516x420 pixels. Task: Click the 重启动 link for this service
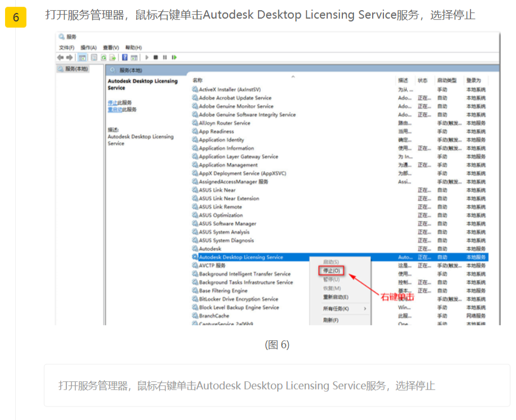click(x=115, y=109)
